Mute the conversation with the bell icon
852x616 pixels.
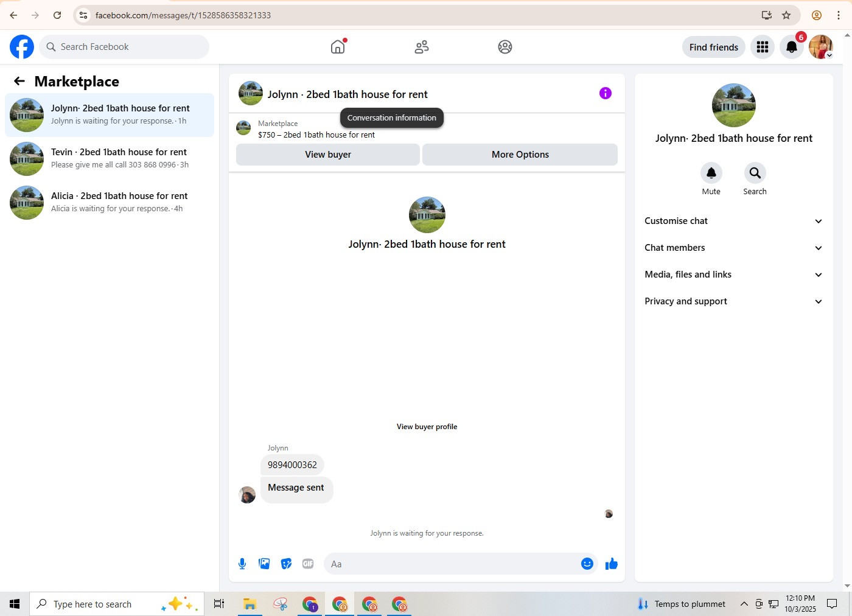point(711,173)
